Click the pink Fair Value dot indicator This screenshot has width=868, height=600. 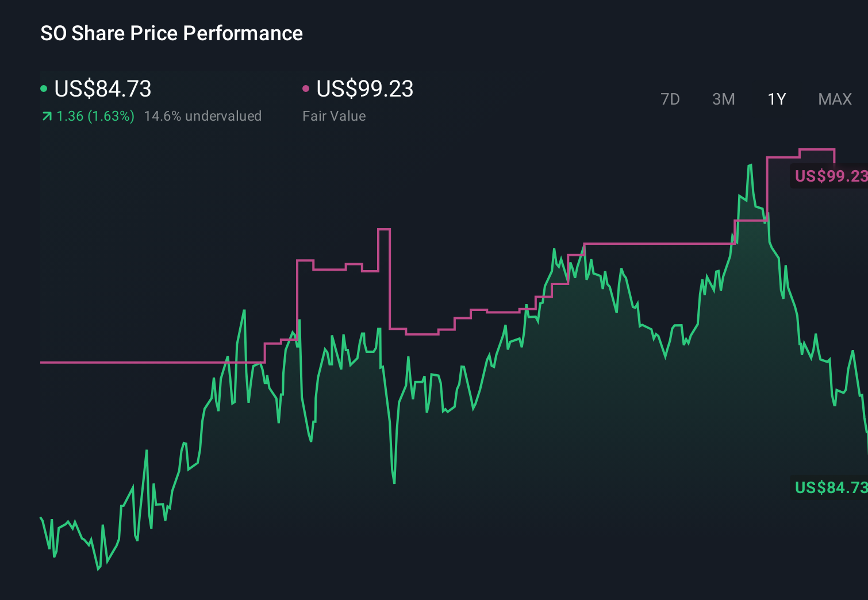pos(306,88)
